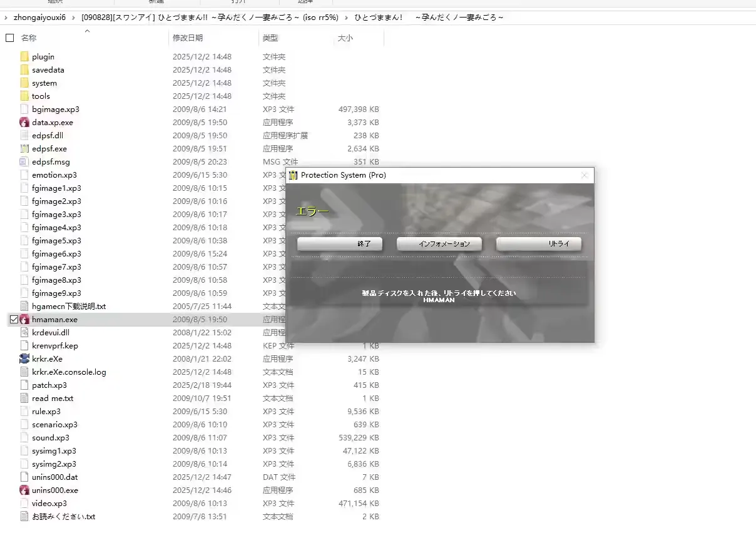Select the rule.xp3 file name
The width and height of the screenshot is (756, 533).
click(x=46, y=411)
